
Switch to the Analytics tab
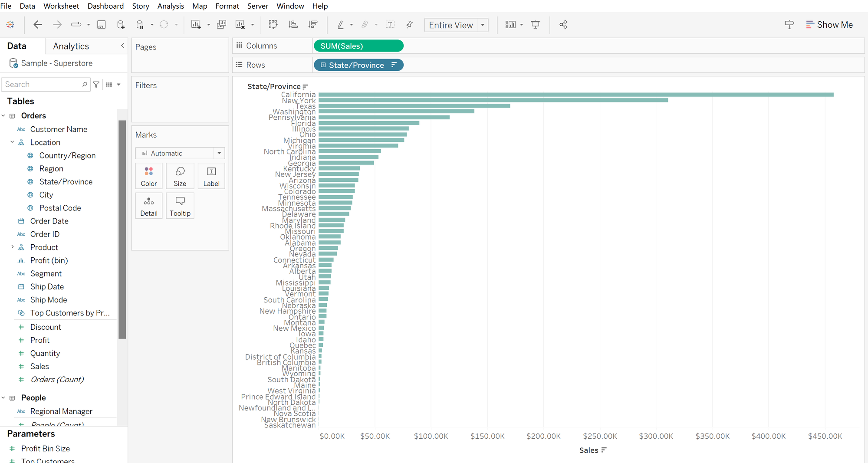point(71,46)
